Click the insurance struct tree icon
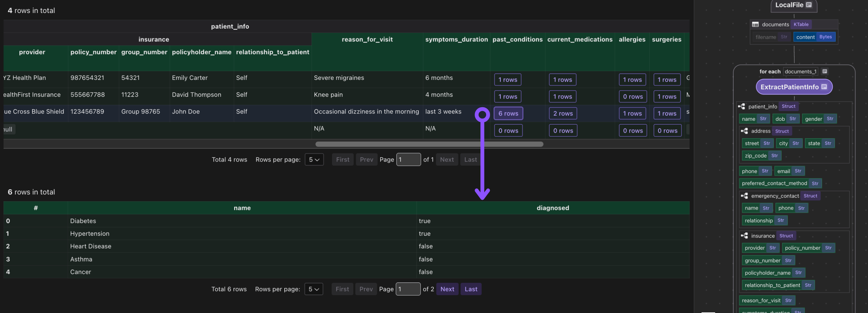868x313 pixels. coord(744,235)
